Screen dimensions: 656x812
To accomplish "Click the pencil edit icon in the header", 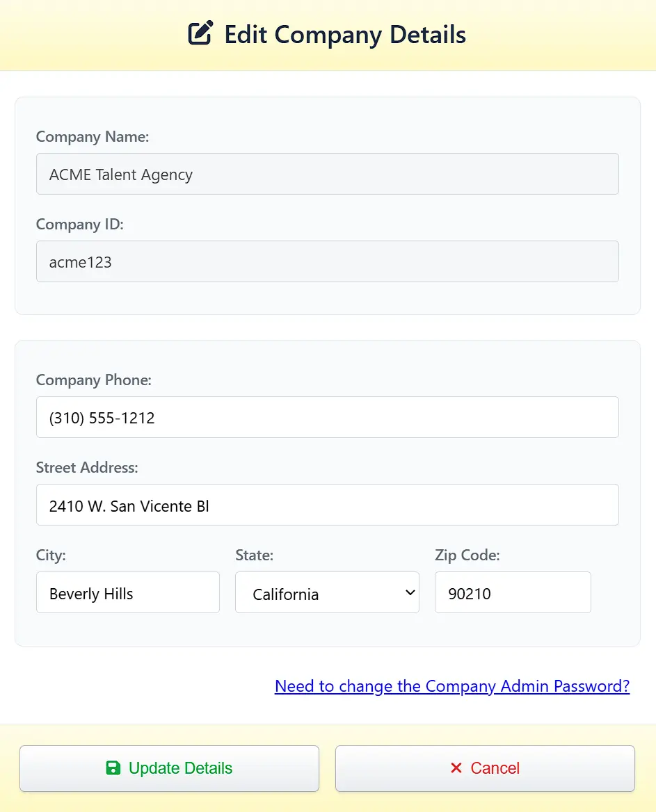I will coord(200,32).
